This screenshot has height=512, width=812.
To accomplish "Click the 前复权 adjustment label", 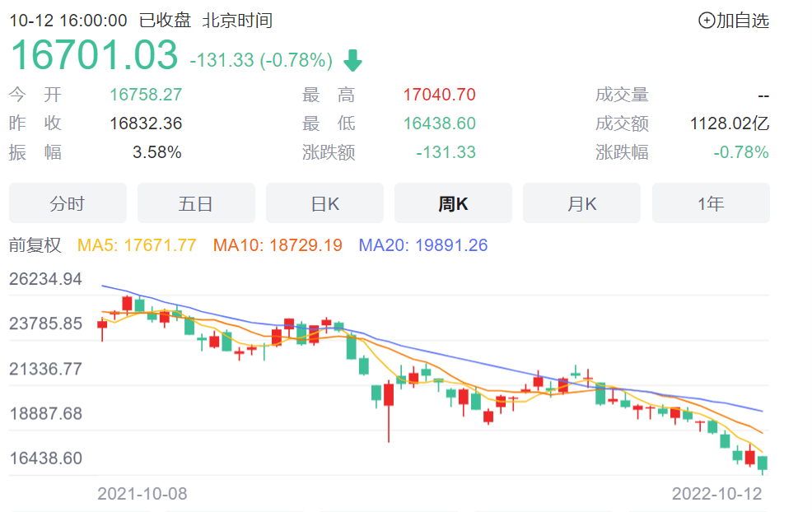I will pos(35,244).
